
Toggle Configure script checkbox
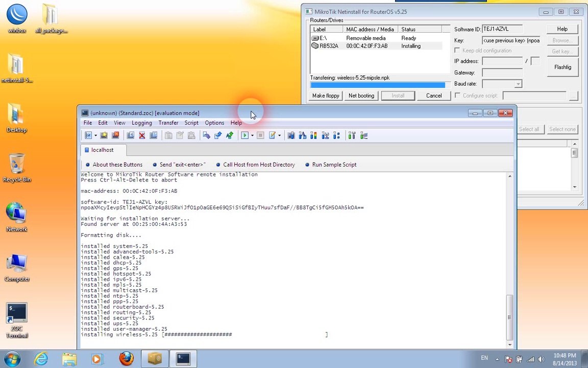click(x=457, y=96)
